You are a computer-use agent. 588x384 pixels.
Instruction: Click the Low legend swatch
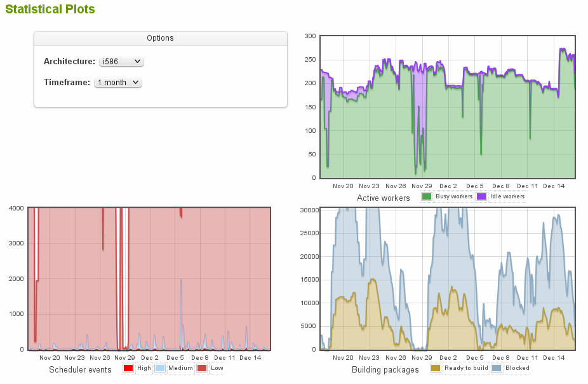point(202,368)
